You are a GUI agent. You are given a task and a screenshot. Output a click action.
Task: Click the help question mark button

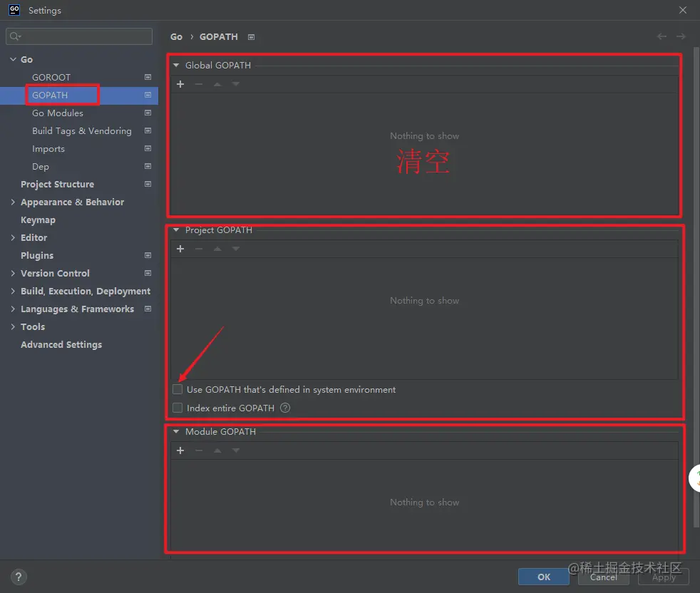point(19,577)
